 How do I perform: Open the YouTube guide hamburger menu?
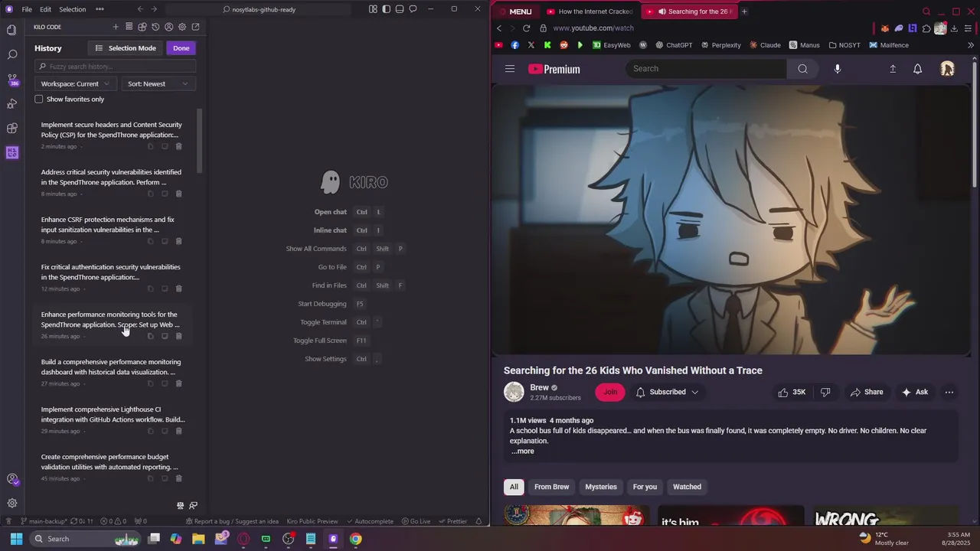point(510,69)
